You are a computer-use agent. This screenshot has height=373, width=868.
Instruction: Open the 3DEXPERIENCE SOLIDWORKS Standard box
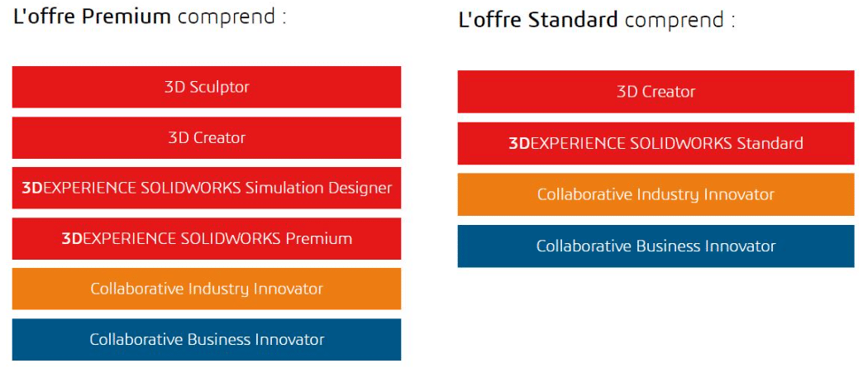point(656,143)
